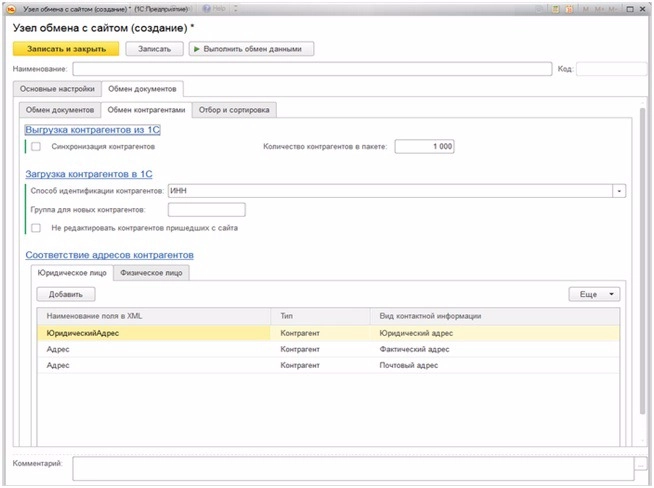Open the Еще dropdown menu
Viewport: 654px width, 488px height.
click(594, 294)
